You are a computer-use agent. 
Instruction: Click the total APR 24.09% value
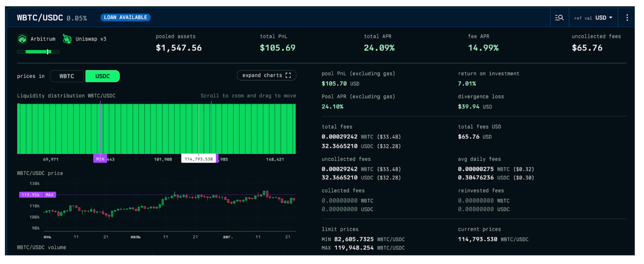pos(379,48)
